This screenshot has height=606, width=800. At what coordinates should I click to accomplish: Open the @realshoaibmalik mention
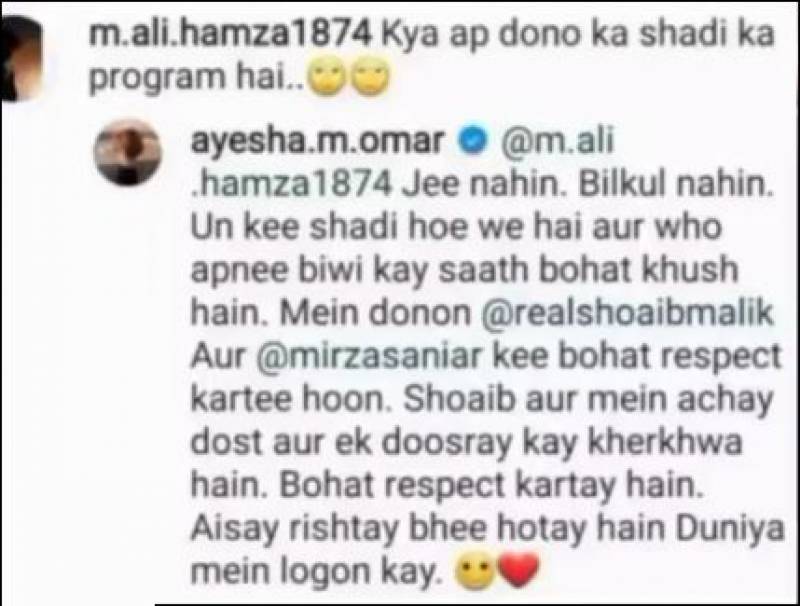[628, 313]
